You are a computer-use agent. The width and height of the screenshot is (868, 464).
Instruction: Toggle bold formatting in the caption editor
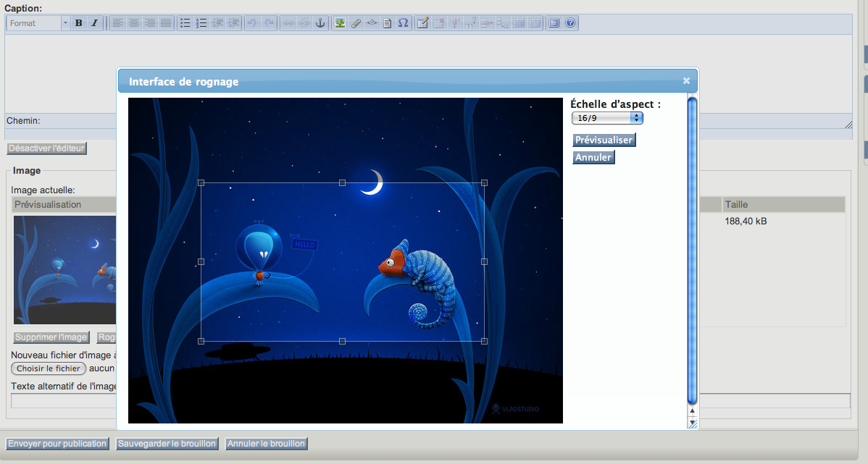click(79, 23)
